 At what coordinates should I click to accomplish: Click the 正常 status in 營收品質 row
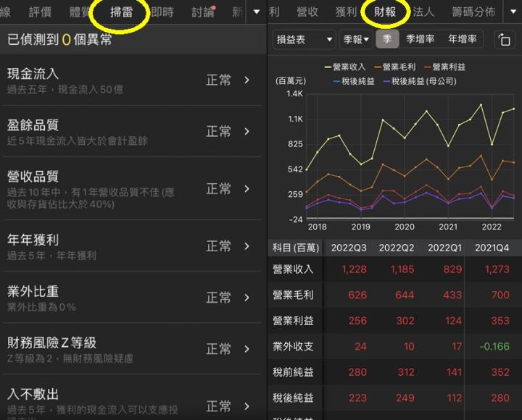(x=218, y=189)
